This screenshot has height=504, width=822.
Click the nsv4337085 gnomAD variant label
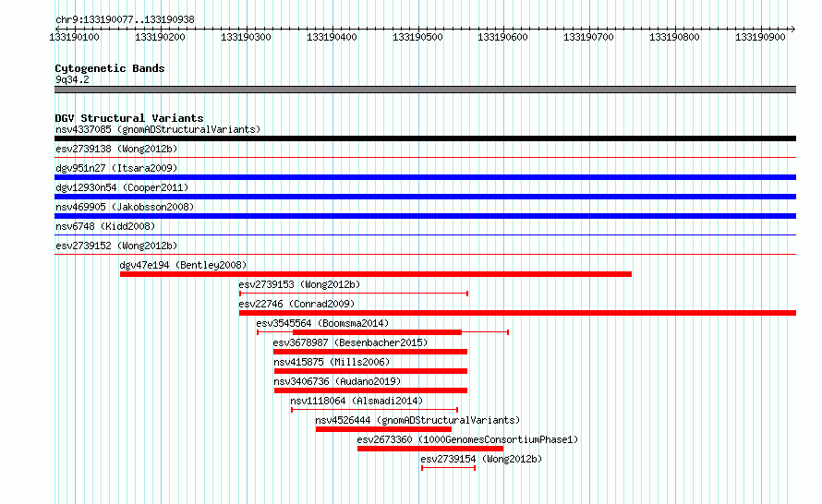coord(158,129)
